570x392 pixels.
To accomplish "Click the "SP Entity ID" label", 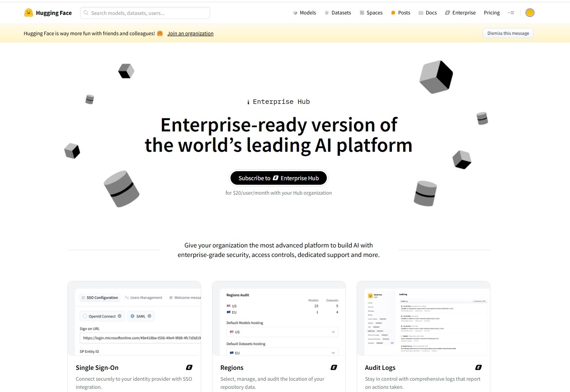I will pos(89,351).
